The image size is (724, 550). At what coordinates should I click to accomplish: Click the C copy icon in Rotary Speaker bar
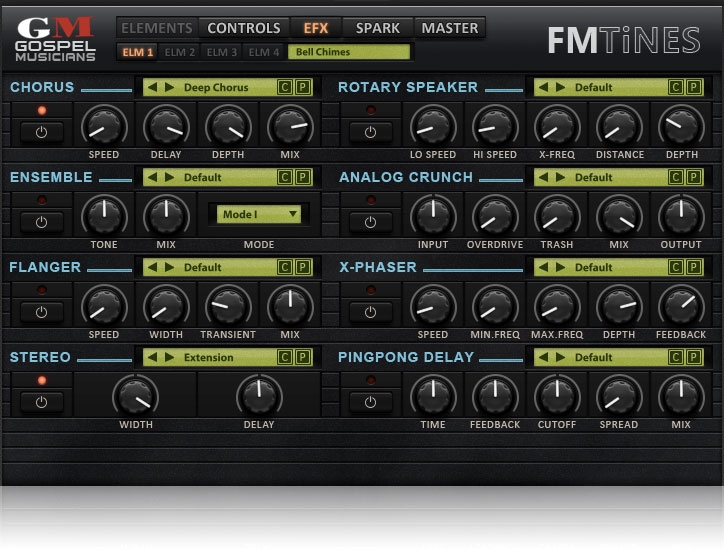tap(676, 87)
